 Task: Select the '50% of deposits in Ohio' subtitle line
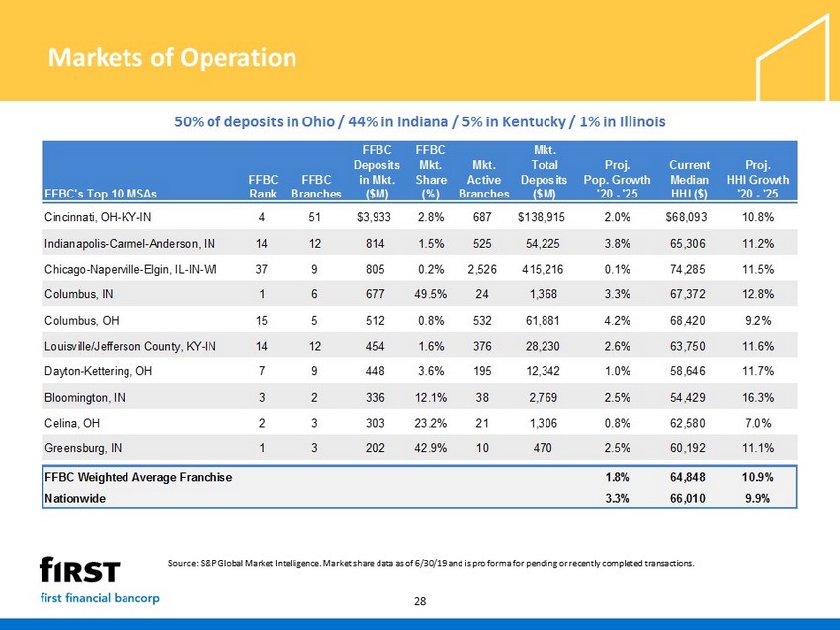click(419, 122)
